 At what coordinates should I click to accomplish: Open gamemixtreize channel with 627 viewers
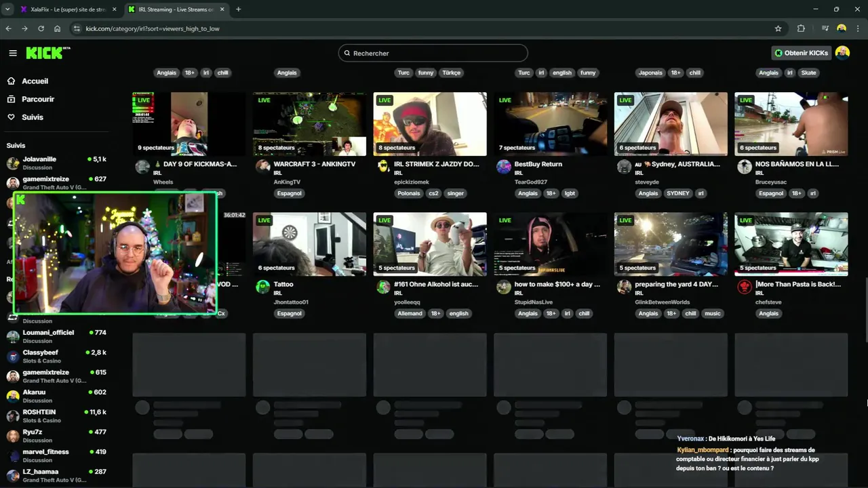point(57,182)
